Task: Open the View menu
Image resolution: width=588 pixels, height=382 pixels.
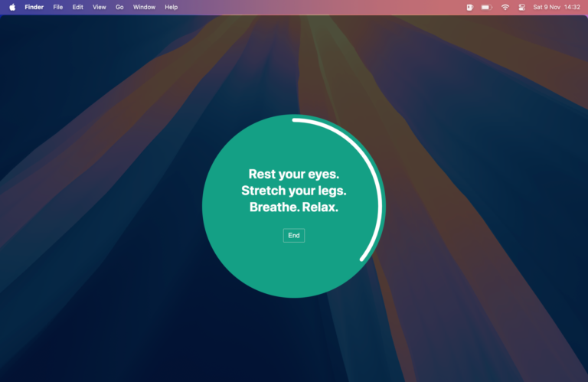Action: [x=100, y=7]
